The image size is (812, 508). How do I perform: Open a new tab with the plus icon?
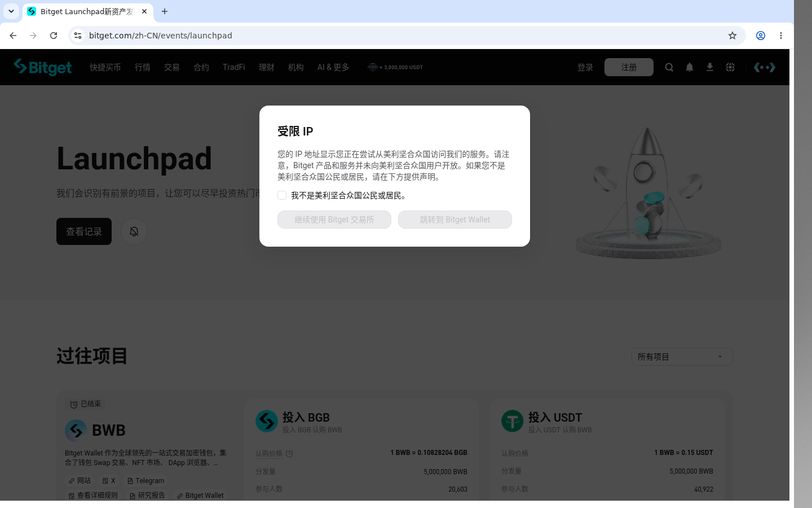tap(165, 11)
